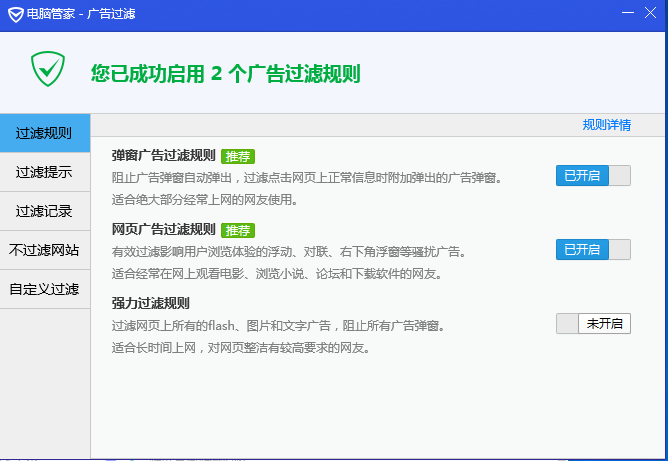Click the 推荐 badge beside 弹窗广告过滤规则
This screenshot has width=668, height=461.
(x=238, y=156)
